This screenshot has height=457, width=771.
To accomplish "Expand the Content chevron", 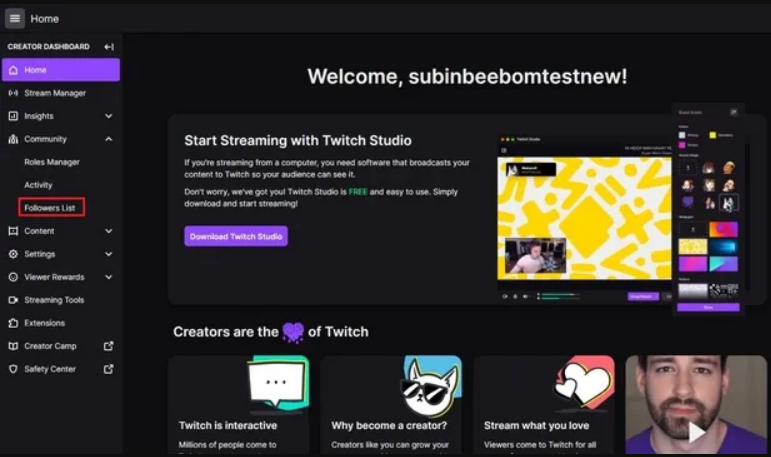I will [109, 231].
